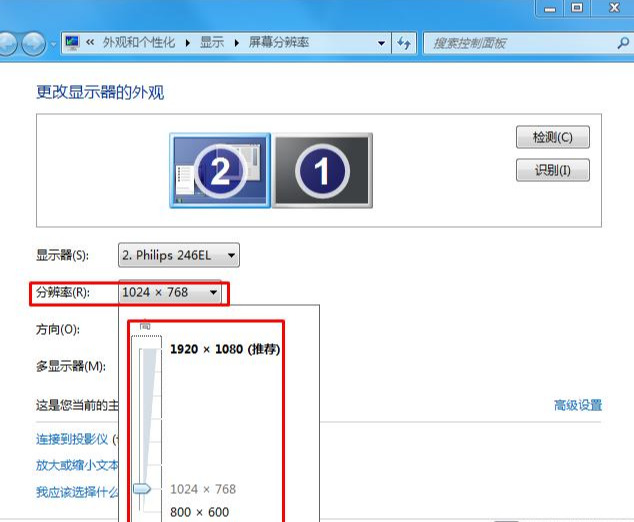
Task: Open the 高级设置 link
Action: pos(578,405)
